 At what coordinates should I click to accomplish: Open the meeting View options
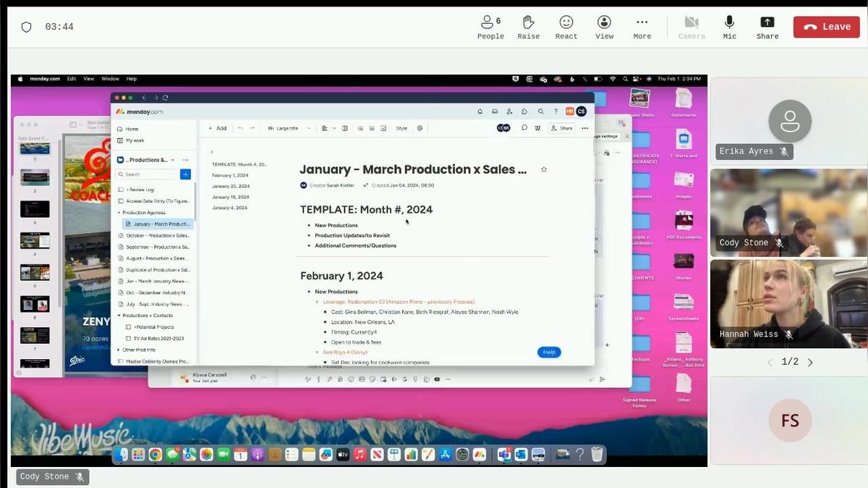pos(604,28)
